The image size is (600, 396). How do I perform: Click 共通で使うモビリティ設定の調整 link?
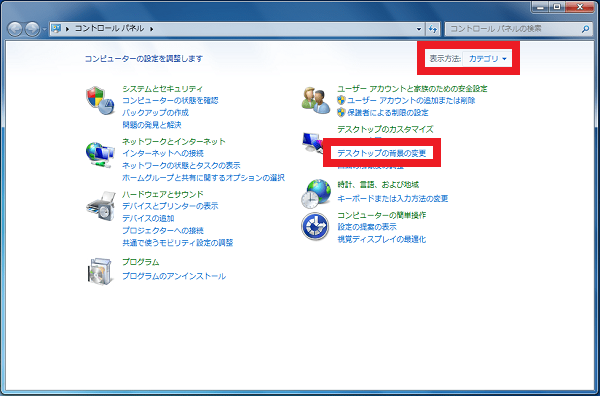point(178,243)
